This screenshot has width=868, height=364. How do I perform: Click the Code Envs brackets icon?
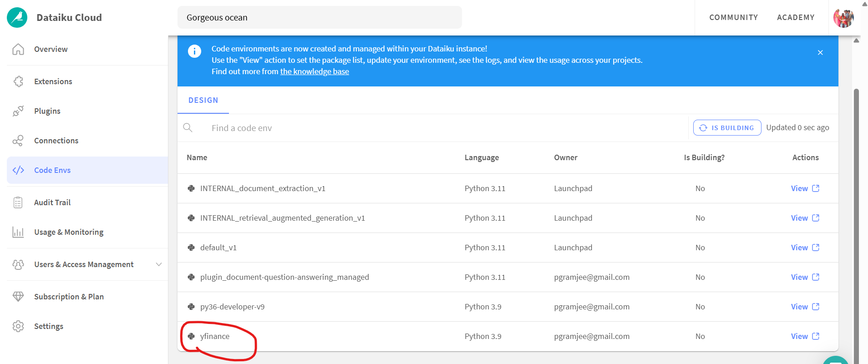18,170
